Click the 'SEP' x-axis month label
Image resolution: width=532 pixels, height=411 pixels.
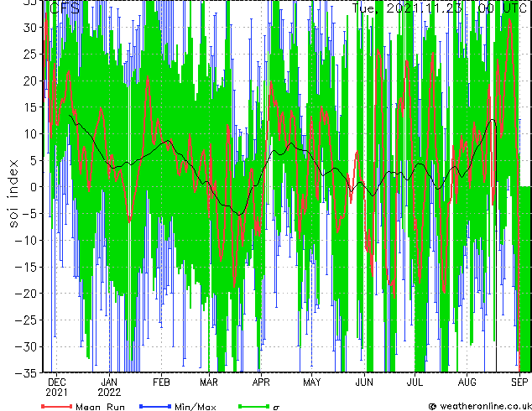point(519,382)
